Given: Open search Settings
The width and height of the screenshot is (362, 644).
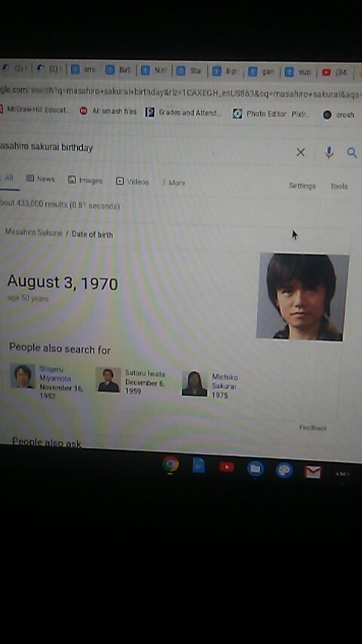Looking at the screenshot, I should click(302, 186).
